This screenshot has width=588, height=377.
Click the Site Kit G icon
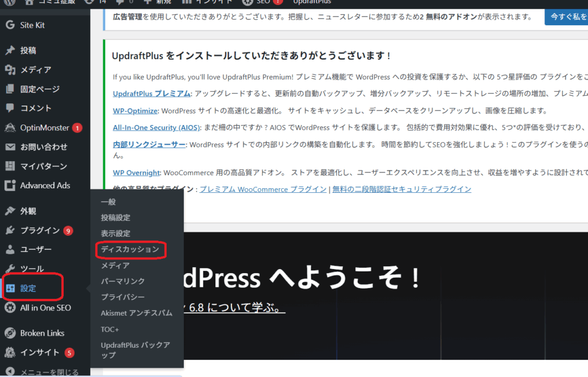(10, 25)
